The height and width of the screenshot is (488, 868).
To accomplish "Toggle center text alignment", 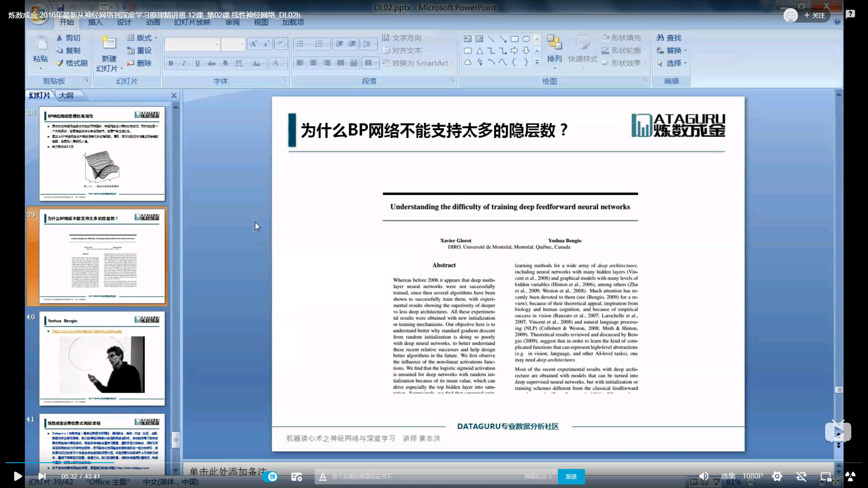I will click(313, 63).
